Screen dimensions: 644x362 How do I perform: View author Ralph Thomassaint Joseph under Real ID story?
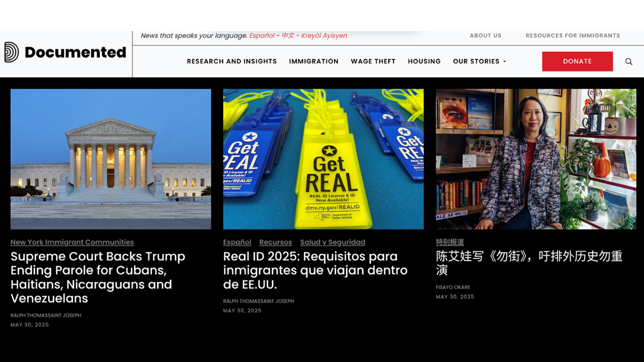(x=259, y=301)
